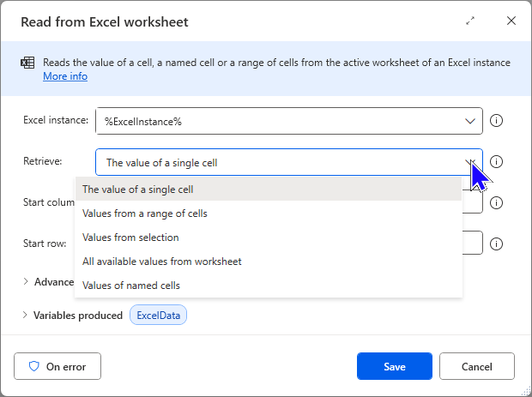The image size is (532, 397).
Task: Click the Excel worksheet icon in banner
Action: tap(27, 63)
